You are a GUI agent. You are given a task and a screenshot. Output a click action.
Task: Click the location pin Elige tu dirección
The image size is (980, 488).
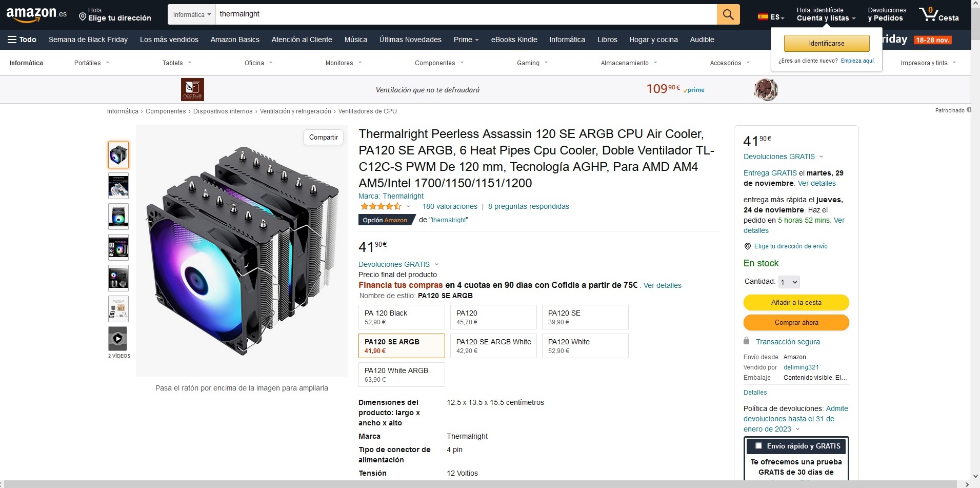click(115, 14)
